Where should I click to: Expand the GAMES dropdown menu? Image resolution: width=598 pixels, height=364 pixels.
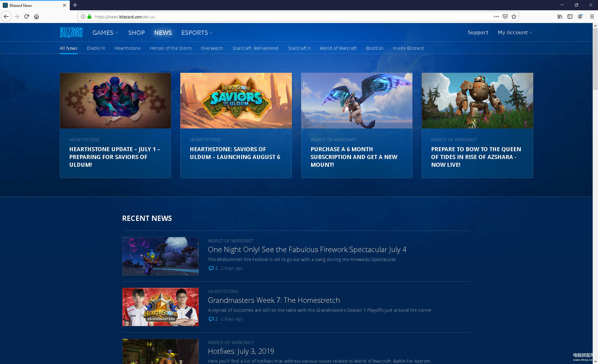point(105,33)
